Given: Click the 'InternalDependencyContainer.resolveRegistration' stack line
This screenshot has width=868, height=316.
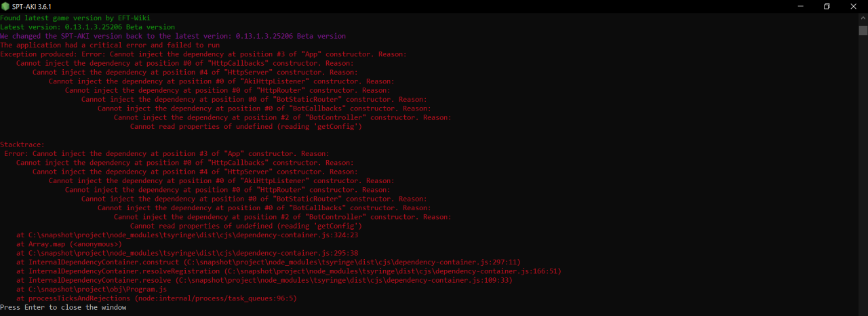Looking at the screenshot, I should tap(289, 271).
